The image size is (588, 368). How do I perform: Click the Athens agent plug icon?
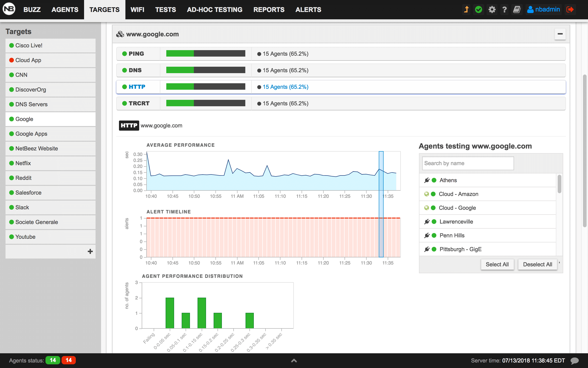tap(427, 180)
